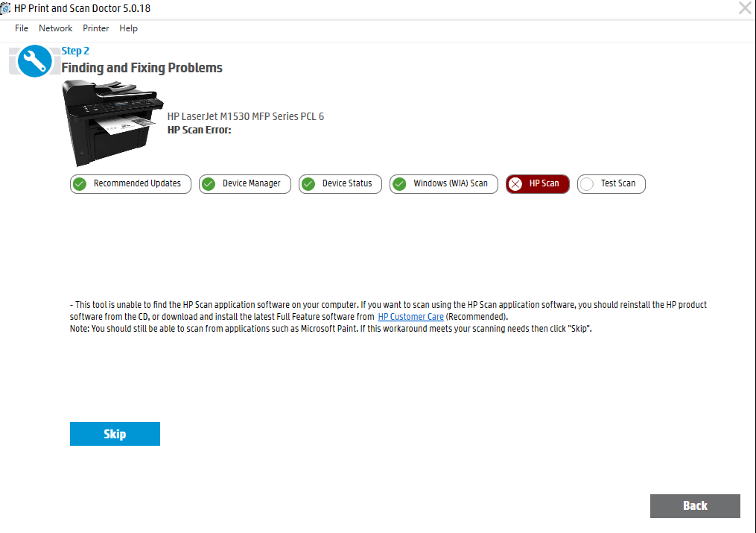This screenshot has height=533, width=756.
Task: Open the HP Customer Care link
Action: [410, 316]
